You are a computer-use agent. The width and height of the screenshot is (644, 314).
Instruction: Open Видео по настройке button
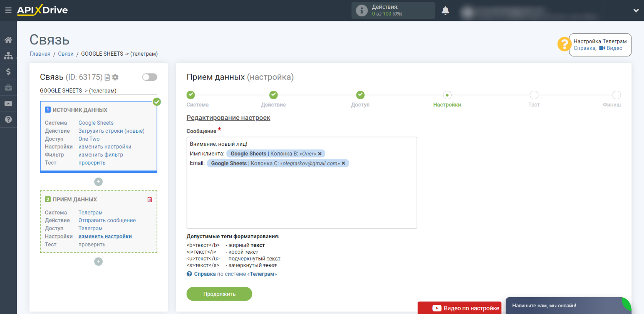click(460, 308)
